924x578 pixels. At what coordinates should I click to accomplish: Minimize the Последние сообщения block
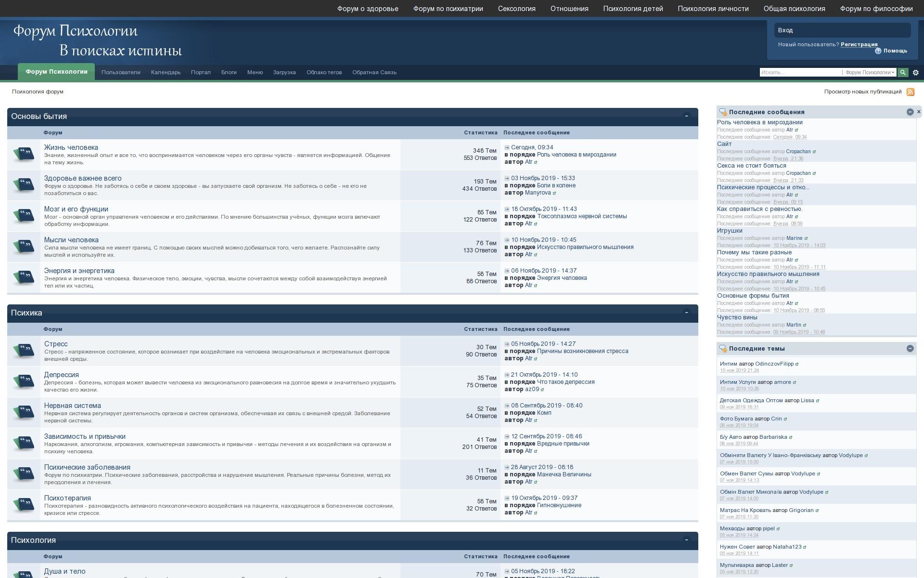tap(910, 112)
